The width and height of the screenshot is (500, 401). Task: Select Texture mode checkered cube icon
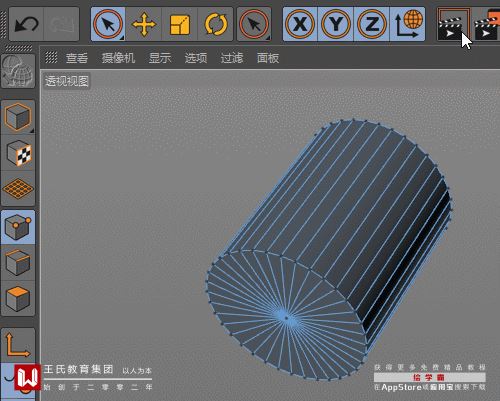18,153
